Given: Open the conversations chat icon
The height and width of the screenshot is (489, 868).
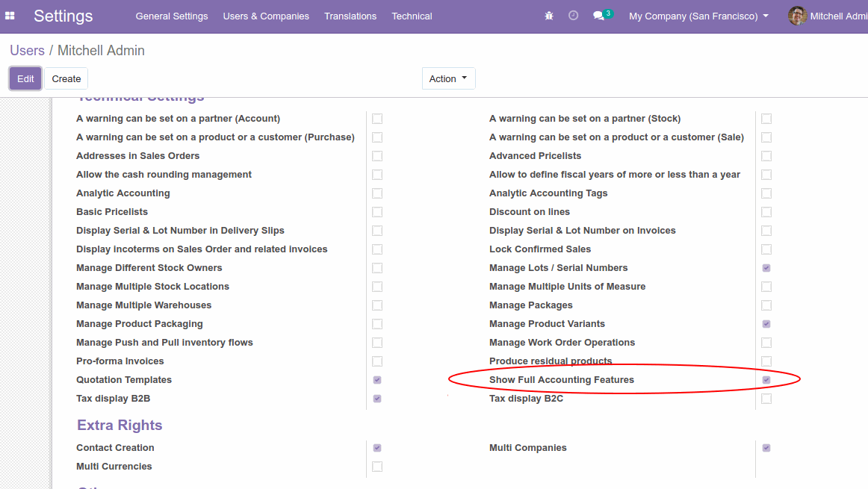Looking at the screenshot, I should pyautogui.click(x=598, y=16).
